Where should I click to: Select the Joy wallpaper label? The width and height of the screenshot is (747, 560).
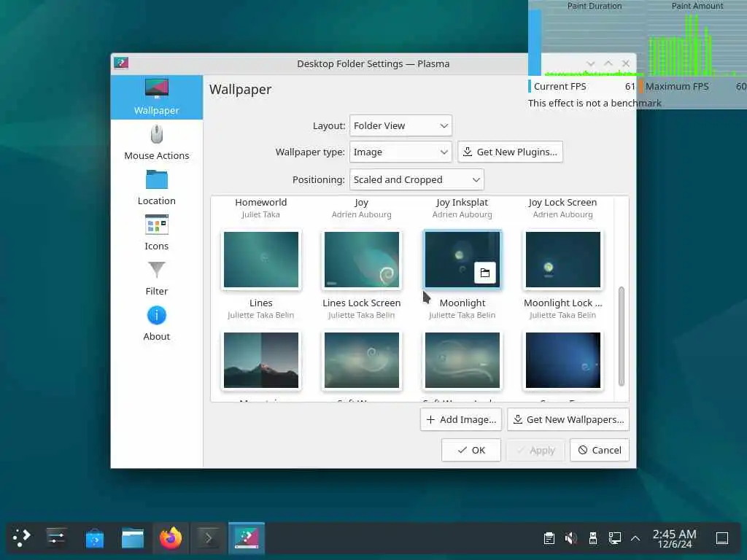click(362, 203)
